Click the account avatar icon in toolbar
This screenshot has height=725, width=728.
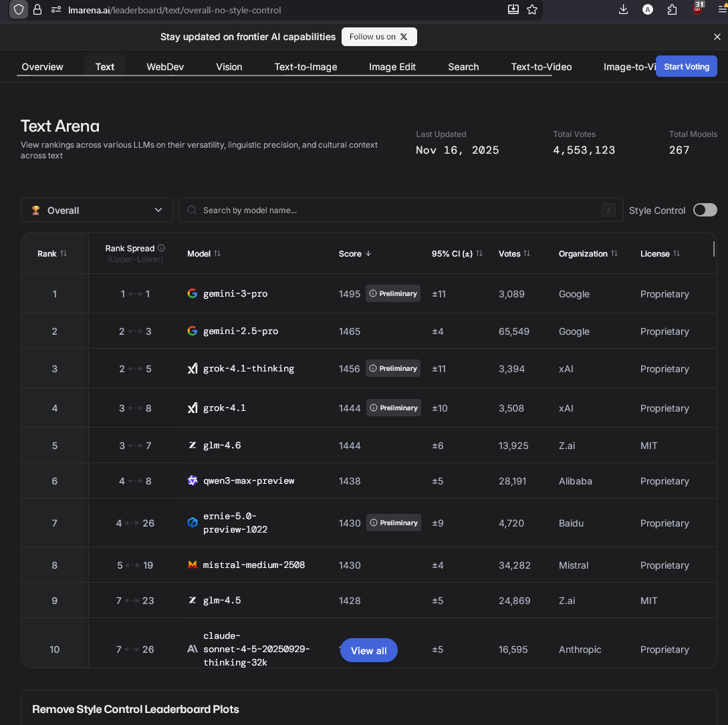[648, 9]
